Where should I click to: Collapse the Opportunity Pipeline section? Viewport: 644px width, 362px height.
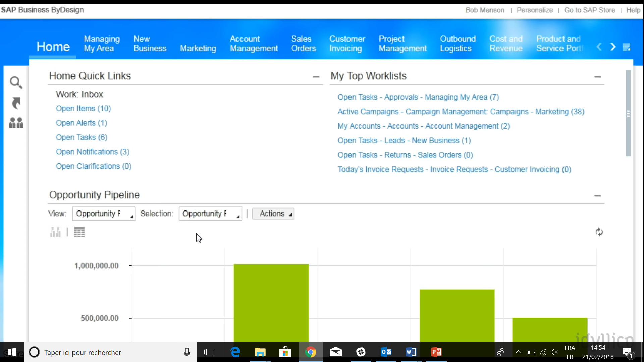point(597,196)
